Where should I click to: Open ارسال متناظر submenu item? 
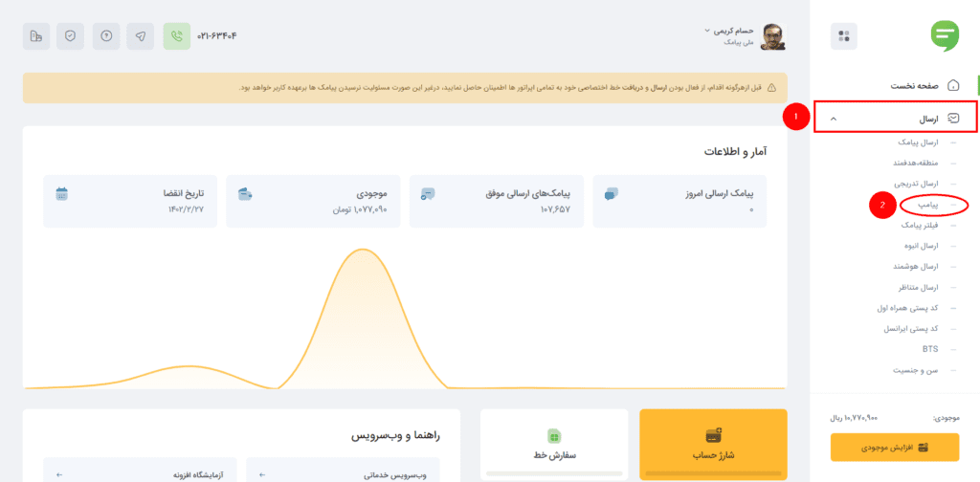click(x=919, y=288)
